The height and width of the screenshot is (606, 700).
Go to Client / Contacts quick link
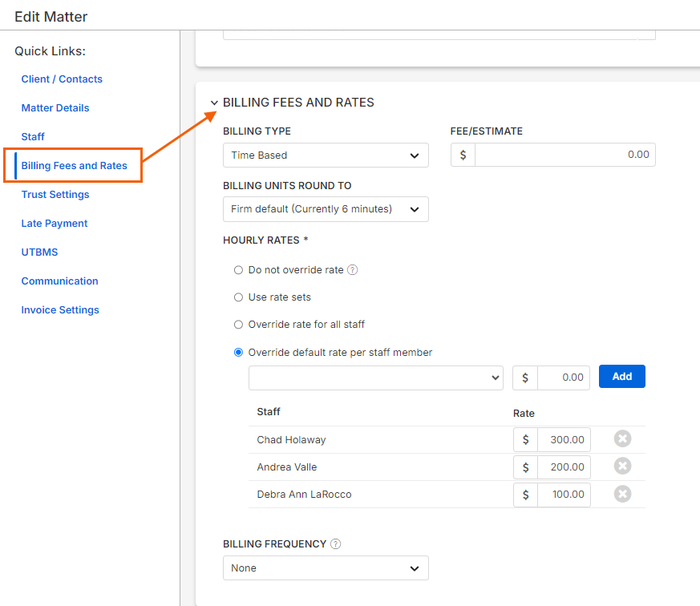click(x=62, y=79)
